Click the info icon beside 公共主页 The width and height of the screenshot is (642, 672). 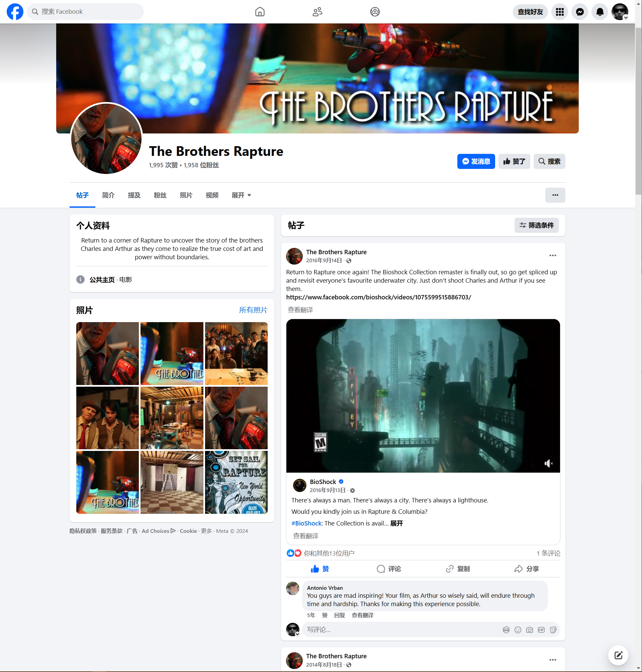pyautogui.click(x=80, y=279)
